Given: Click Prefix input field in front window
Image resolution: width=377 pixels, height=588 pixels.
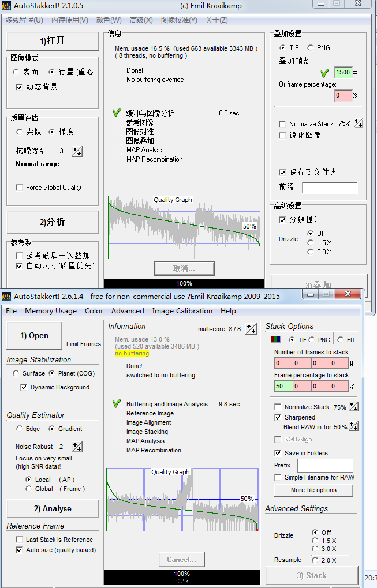Looking at the screenshot, I should pyautogui.click(x=325, y=465).
